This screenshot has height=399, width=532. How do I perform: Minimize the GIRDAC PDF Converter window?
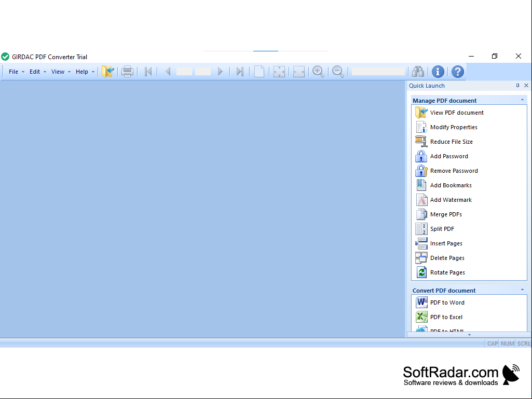click(x=471, y=57)
